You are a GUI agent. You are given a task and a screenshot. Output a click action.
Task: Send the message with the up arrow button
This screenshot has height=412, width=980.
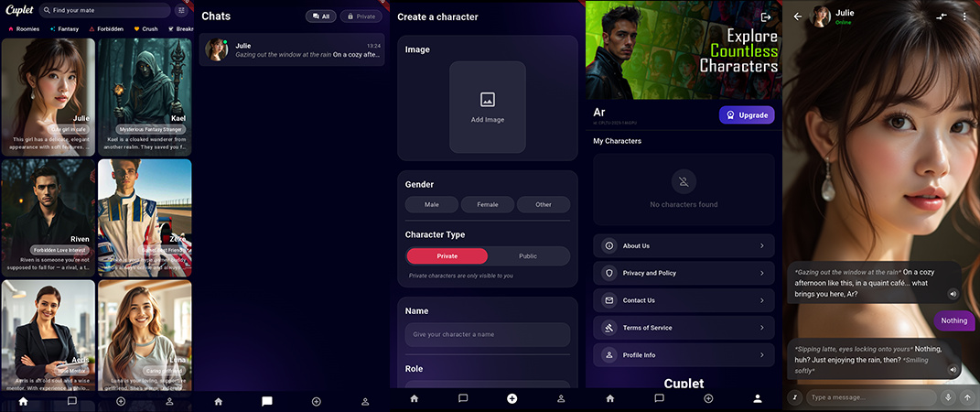967,397
